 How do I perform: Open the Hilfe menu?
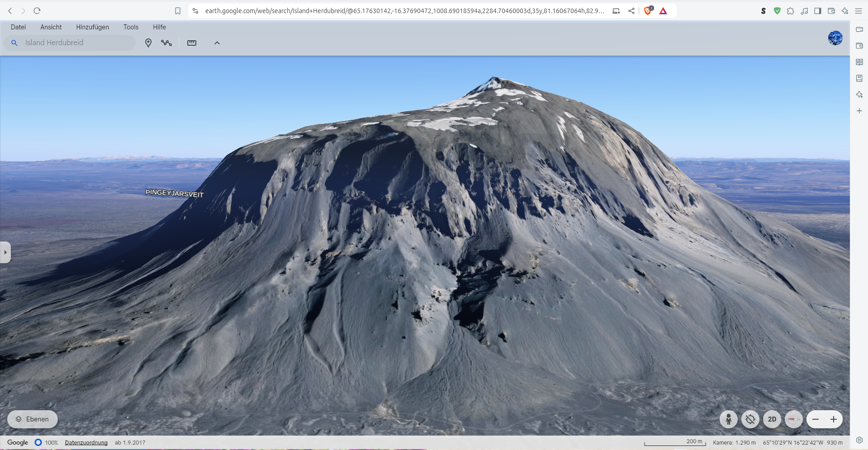tap(159, 27)
